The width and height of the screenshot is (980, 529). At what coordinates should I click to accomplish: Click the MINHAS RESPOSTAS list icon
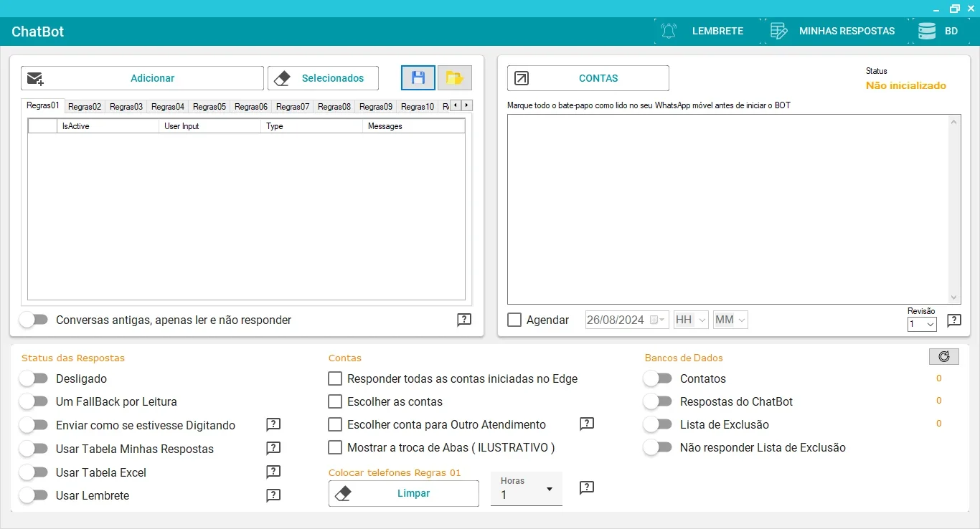tap(779, 31)
